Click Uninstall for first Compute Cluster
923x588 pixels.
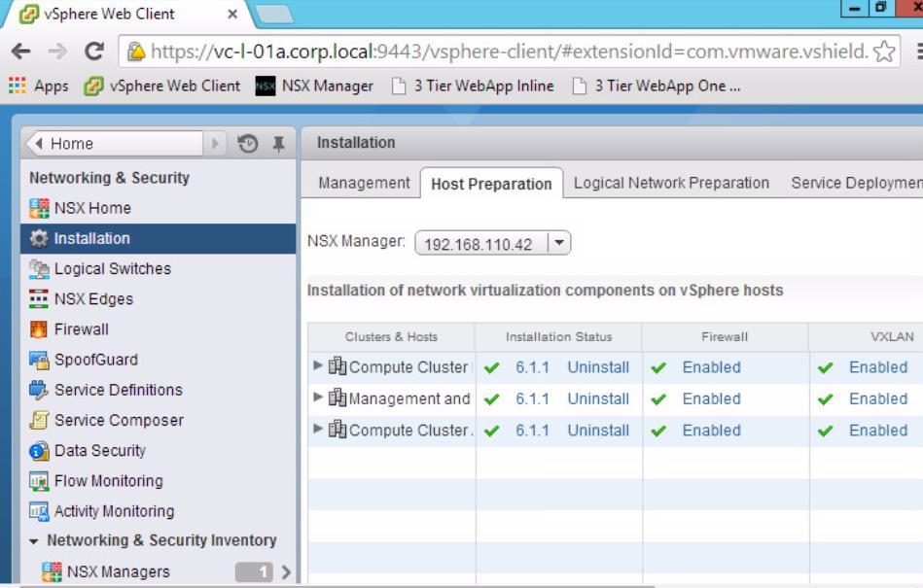pyautogui.click(x=598, y=367)
